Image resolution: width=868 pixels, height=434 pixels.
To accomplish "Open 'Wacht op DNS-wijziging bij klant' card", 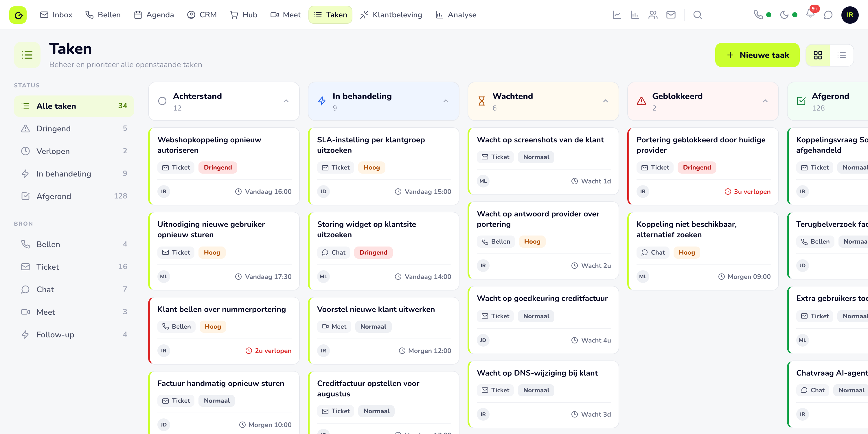I will tap(543, 394).
